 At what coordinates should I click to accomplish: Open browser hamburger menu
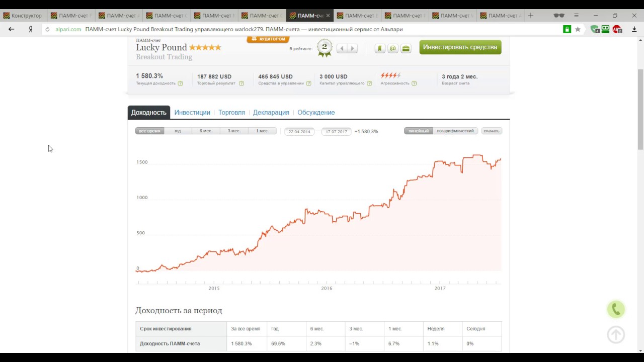coord(577,16)
